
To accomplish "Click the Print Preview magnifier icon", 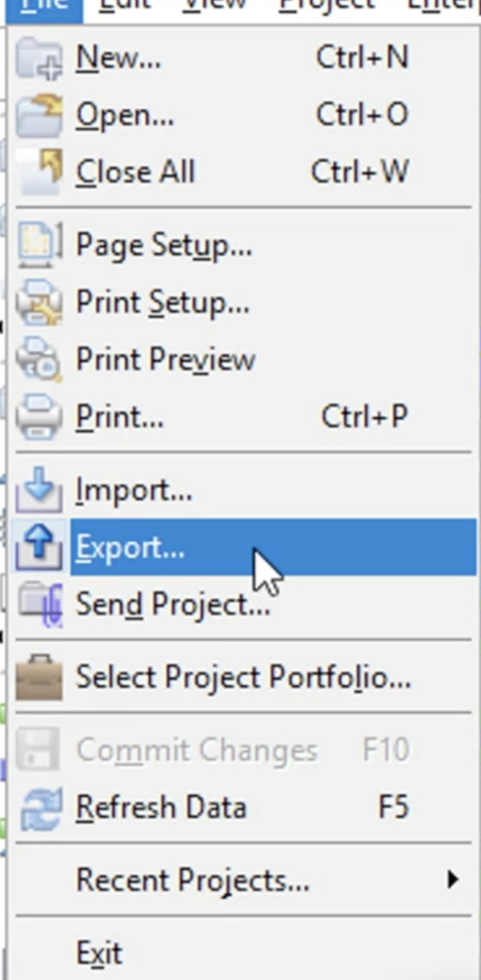I will pyautogui.click(x=39, y=360).
